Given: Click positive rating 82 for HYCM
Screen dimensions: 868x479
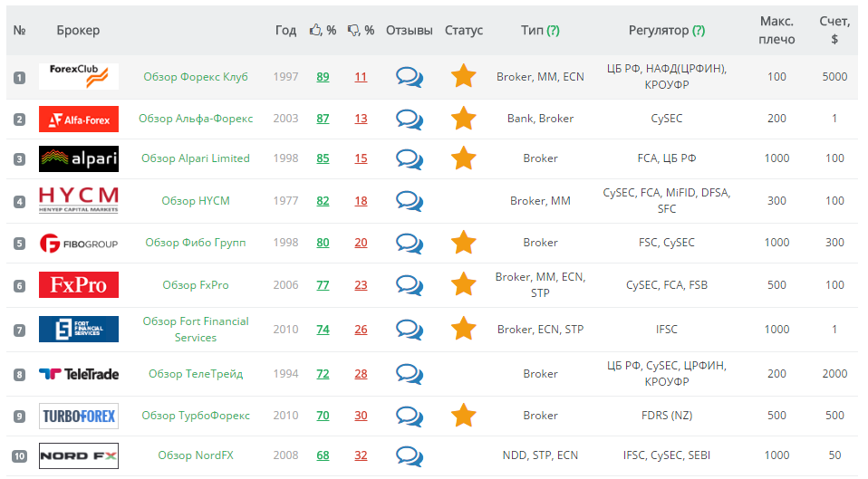Looking at the screenshot, I should click(x=323, y=201).
